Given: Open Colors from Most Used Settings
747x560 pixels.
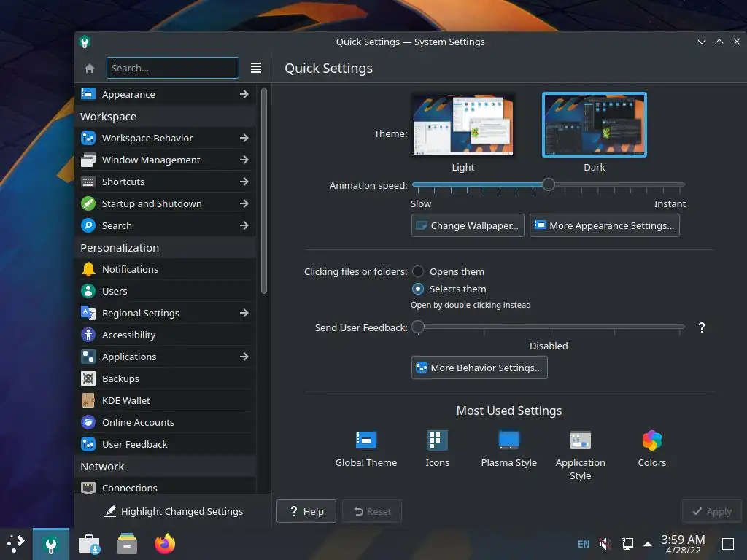Looking at the screenshot, I should [651, 449].
